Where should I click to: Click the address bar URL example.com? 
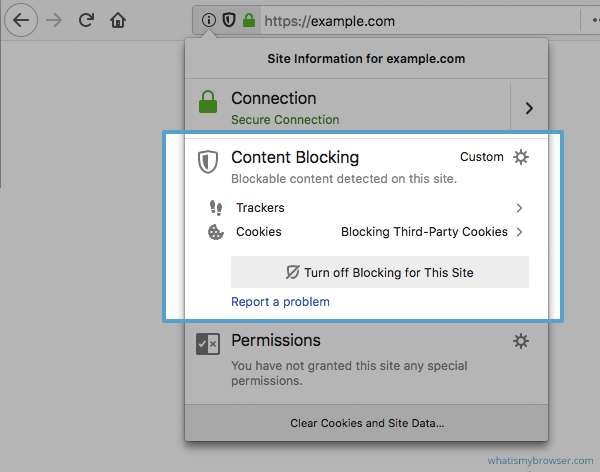click(x=330, y=20)
